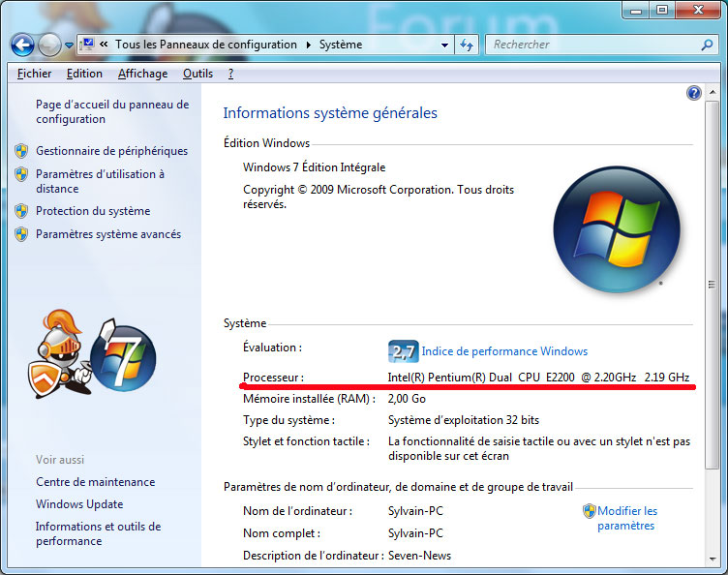Open the ? help menu

pyautogui.click(x=230, y=74)
